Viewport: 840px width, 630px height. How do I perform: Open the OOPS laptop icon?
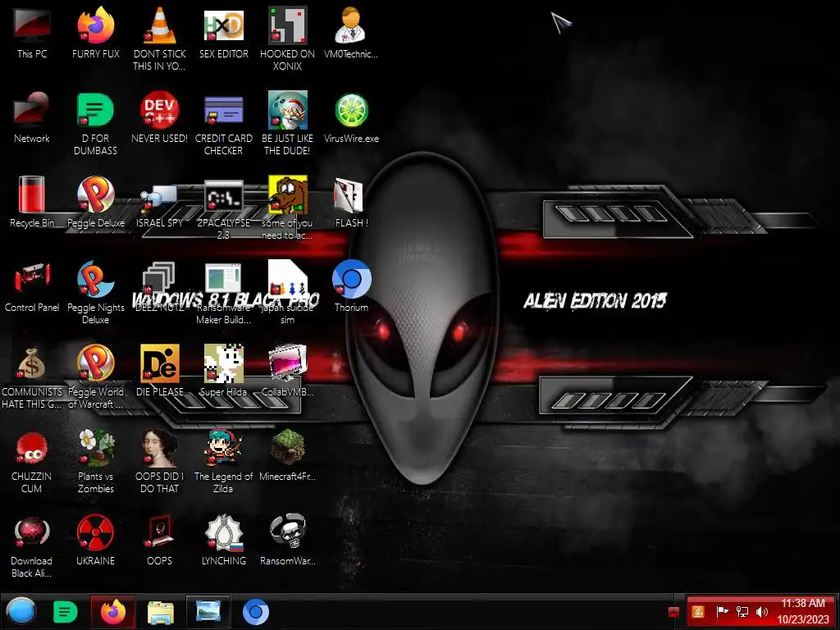click(160, 540)
